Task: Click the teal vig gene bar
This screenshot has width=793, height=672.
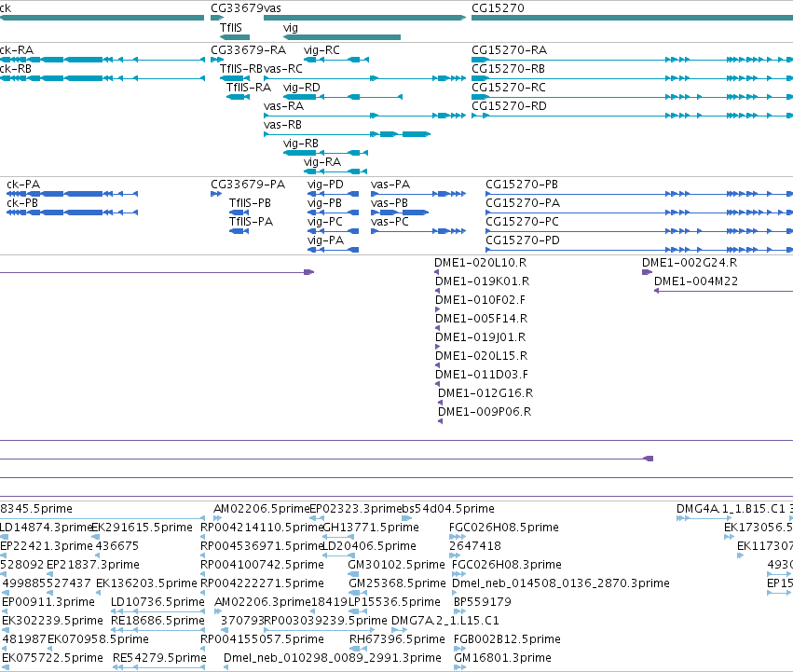Action: click(x=342, y=37)
